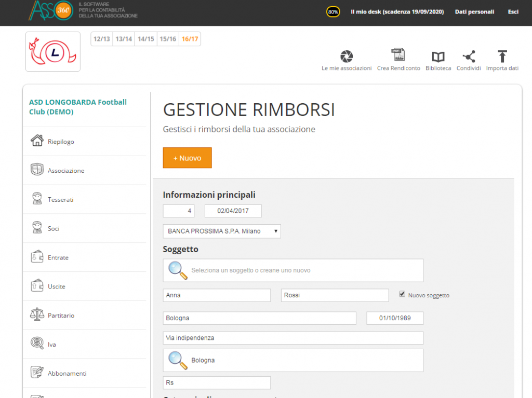Click the + Nuovo button
The image size is (532, 398).
point(187,158)
